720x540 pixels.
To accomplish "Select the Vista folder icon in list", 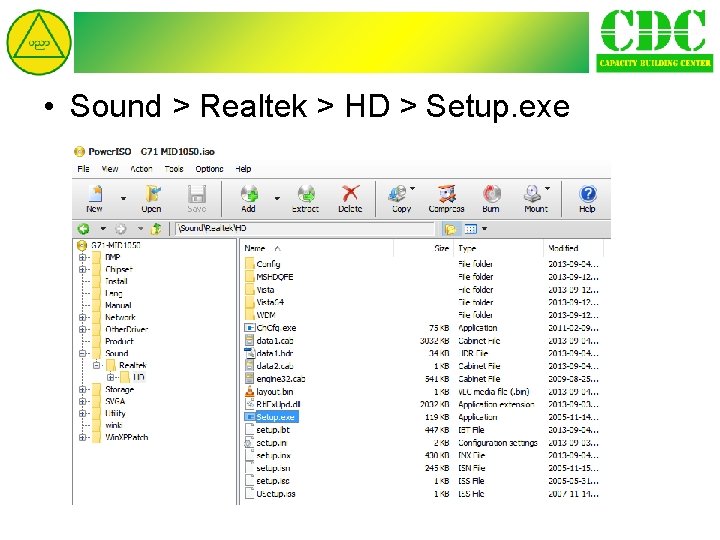I will [249, 289].
